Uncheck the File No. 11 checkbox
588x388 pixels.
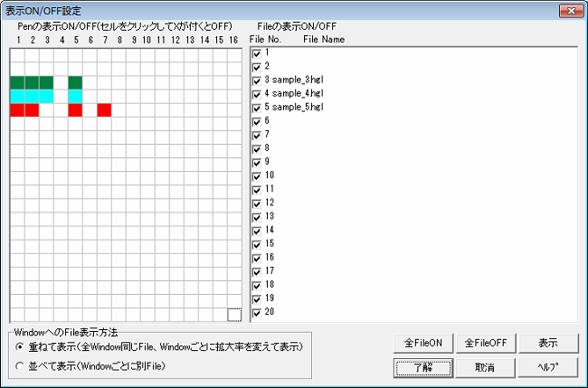pos(257,190)
